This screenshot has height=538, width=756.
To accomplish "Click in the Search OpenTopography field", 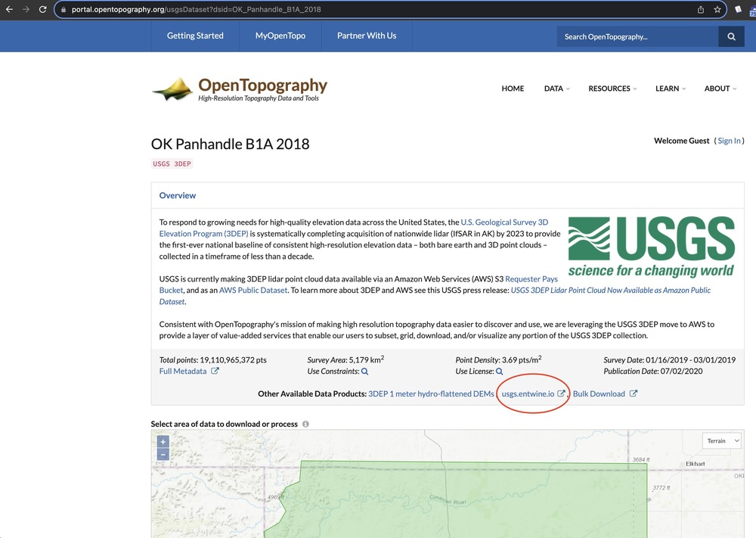I will 637,36.
